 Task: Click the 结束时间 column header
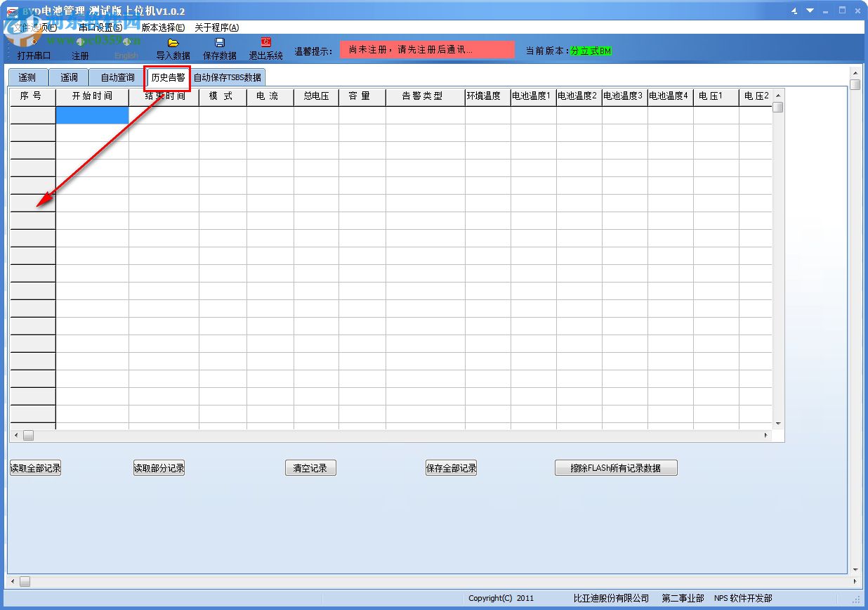pos(164,96)
